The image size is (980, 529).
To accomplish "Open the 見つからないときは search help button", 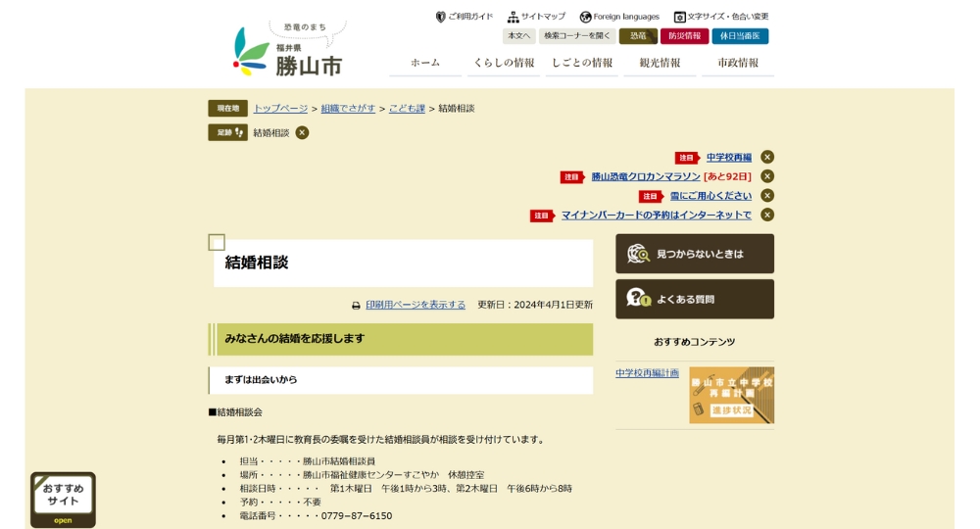I will pyautogui.click(x=694, y=254).
